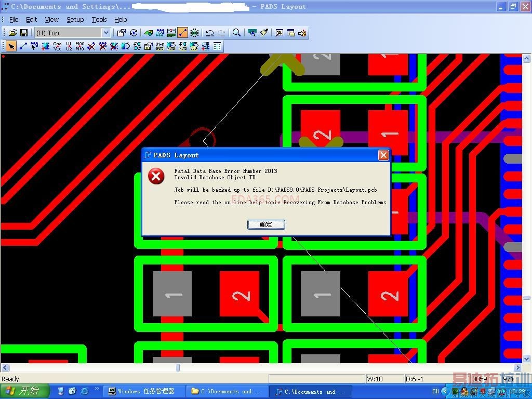532x399 pixels.
Task: Show the Project Explorer icon
Action: 290,33
